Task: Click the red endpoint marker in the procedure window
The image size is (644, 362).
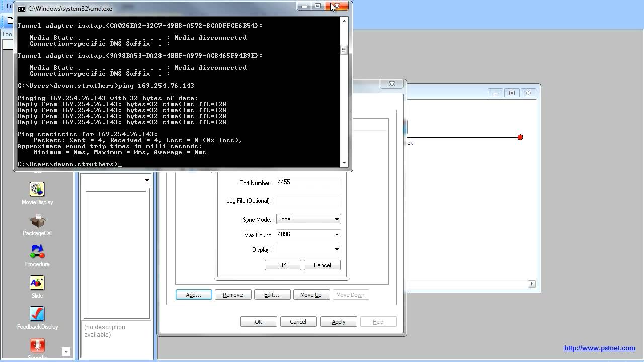Action: click(520, 137)
